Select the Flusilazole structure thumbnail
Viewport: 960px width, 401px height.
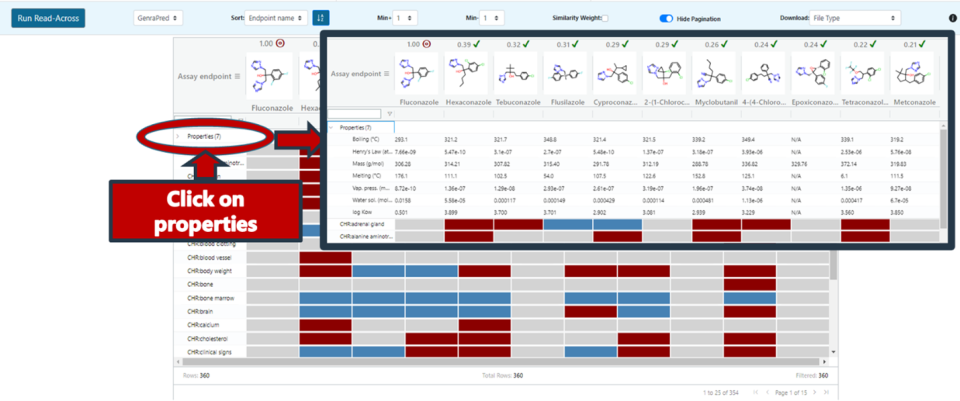[566, 73]
